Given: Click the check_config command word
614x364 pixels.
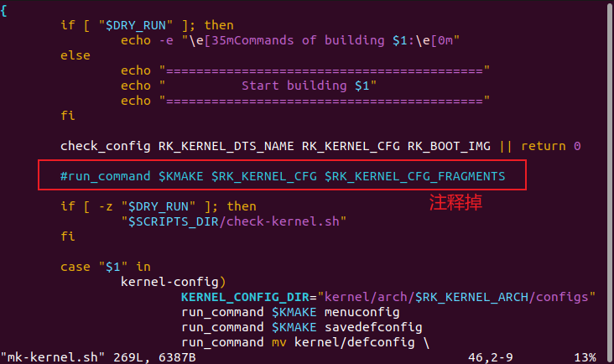Looking at the screenshot, I should pyautogui.click(x=105, y=146).
